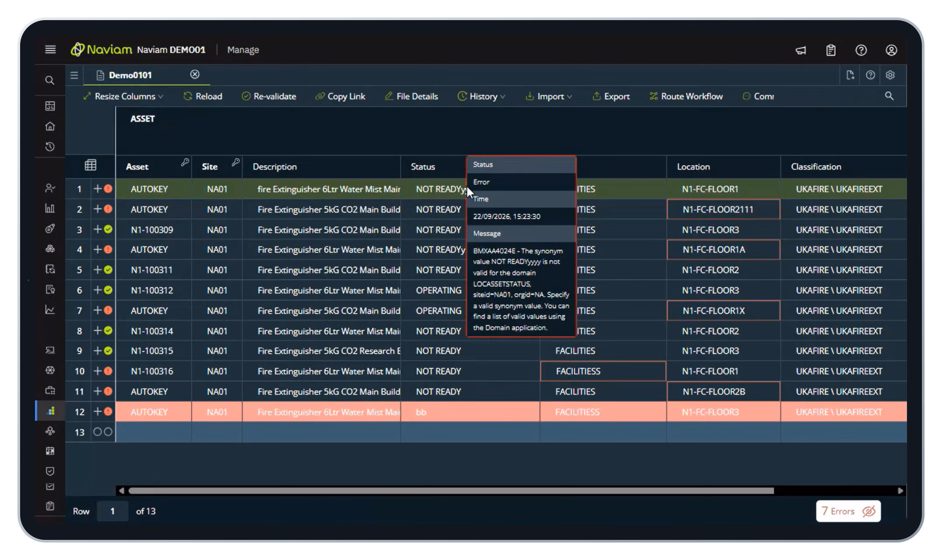Click the Copy Link button
This screenshot has width=942, height=560.
[340, 96]
